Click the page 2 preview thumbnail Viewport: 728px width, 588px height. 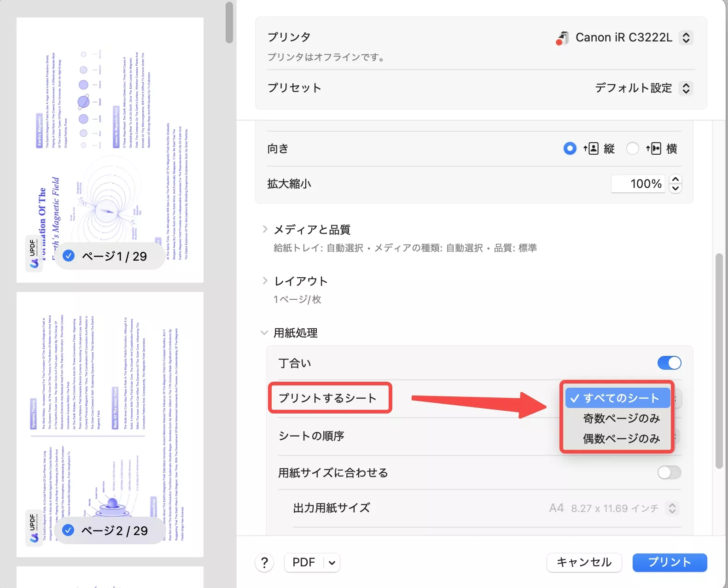(x=110, y=425)
